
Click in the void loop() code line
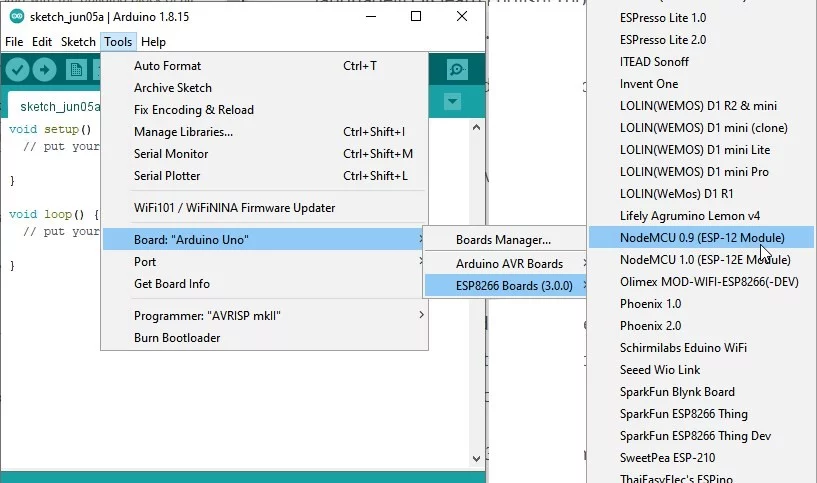pyautogui.click(x=54, y=214)
